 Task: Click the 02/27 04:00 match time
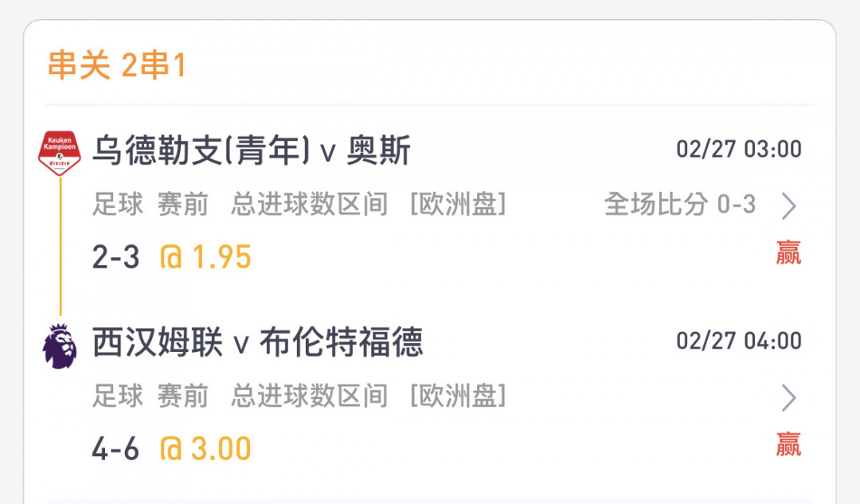pos(739,341)
